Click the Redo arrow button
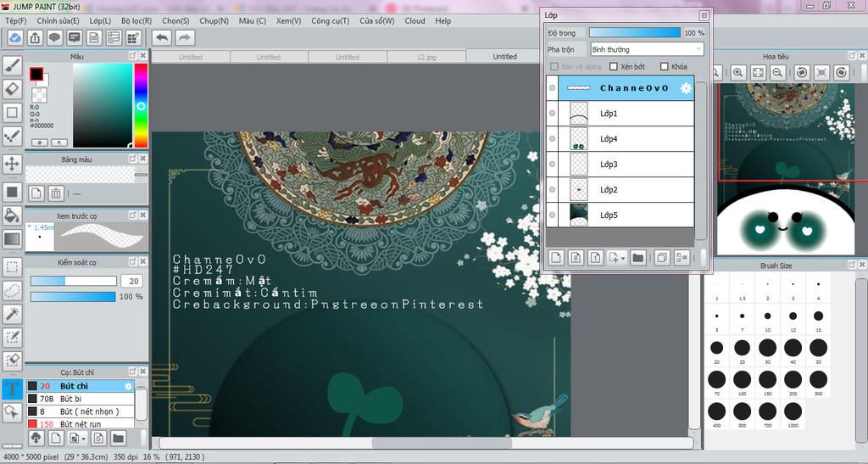The image size is (868, 464). (185, 37)
